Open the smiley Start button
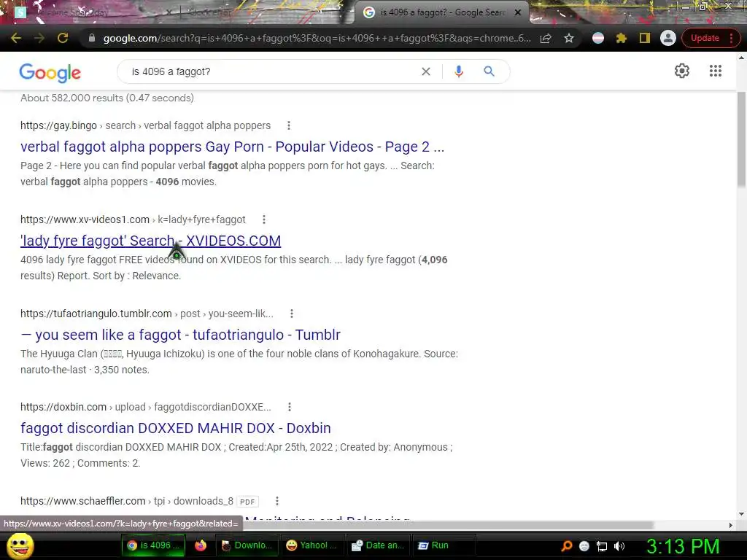Viewport: 747px width, 560px height. point(20,545)
